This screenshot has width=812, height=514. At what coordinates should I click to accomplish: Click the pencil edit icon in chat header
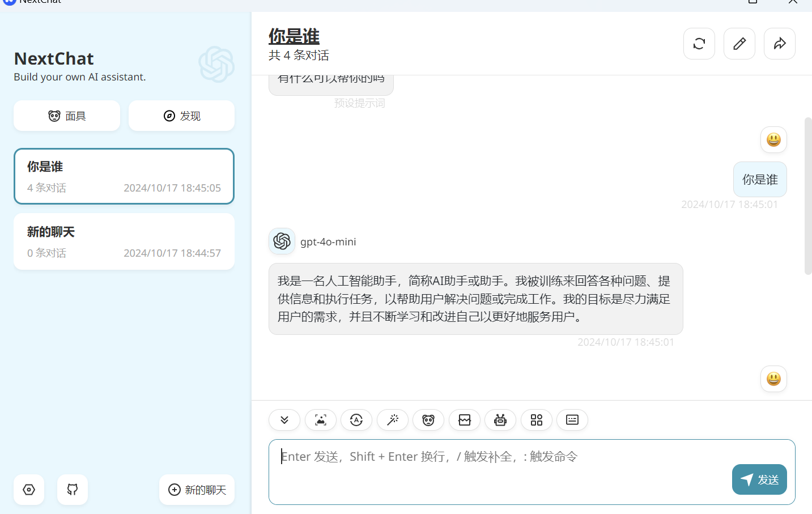[x=739, y=44]
